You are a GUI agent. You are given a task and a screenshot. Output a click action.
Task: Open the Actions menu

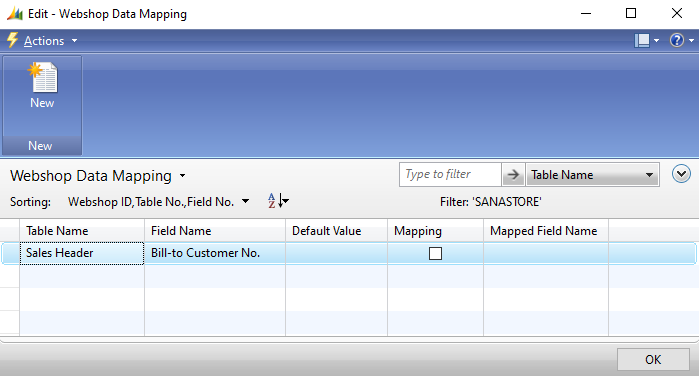[x=50, y=41]
